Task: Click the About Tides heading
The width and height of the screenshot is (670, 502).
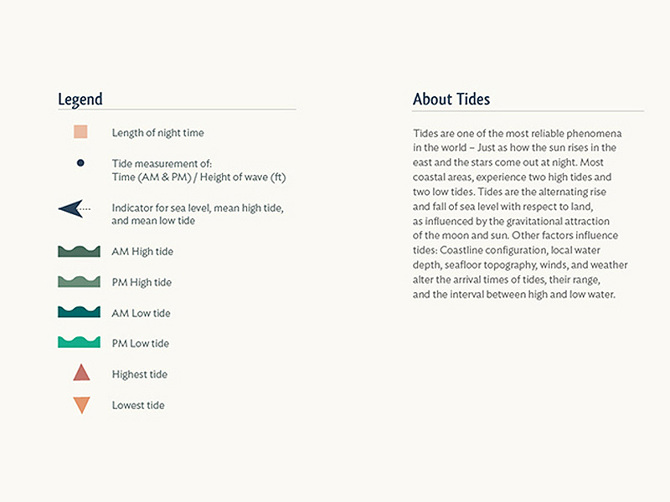Action: click(x=451, y=99)
